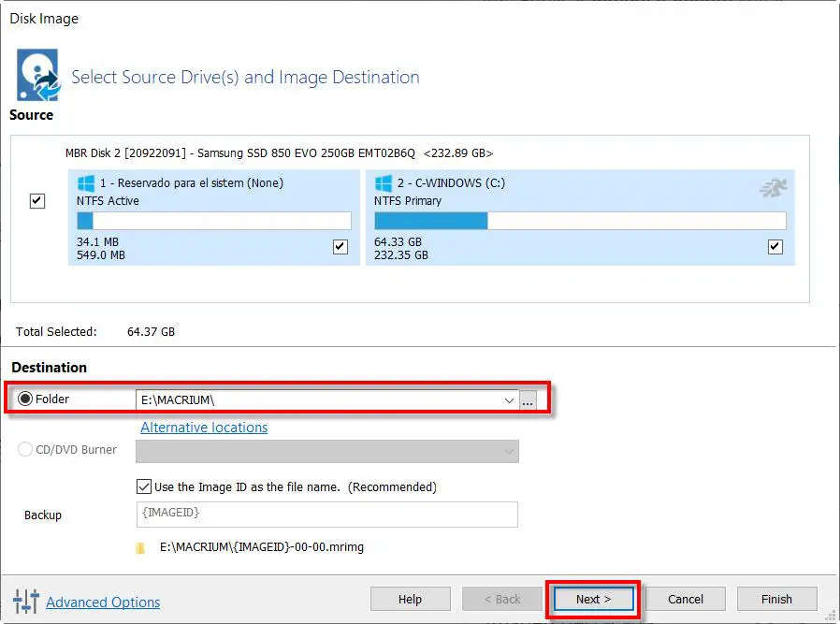Expand the destination folder path dropdown
Screen dimensions: 840x624
510,400
